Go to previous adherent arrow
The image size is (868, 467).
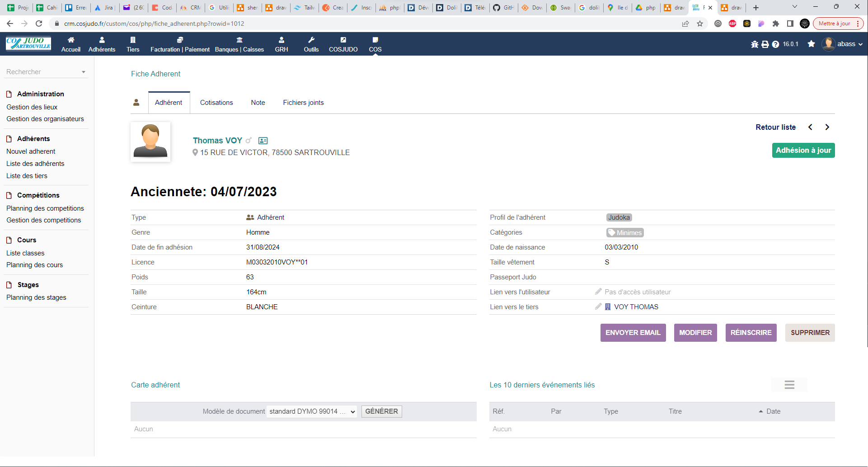(810, 127)
